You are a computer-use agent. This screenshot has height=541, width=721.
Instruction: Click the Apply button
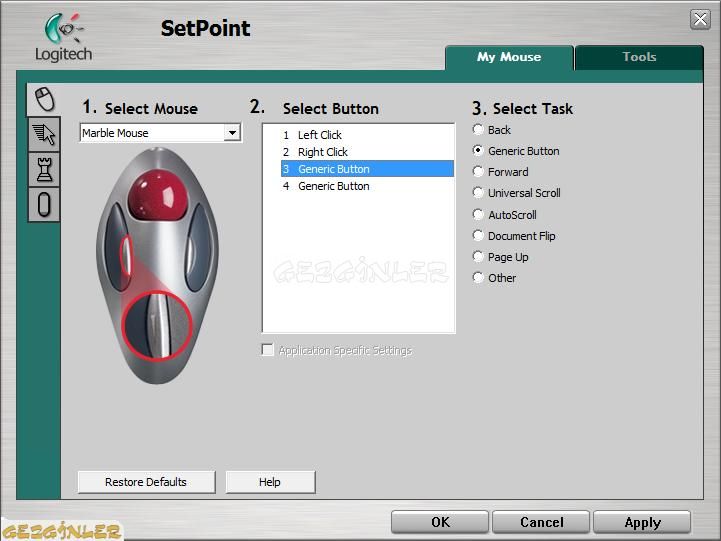(642, 522)
